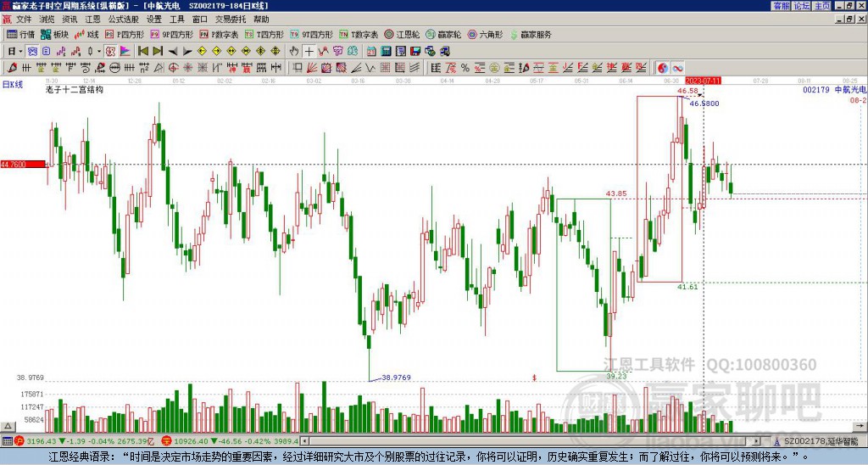Click the up triangle button by volume panel

pyautogui.click(x=7, y=426)
